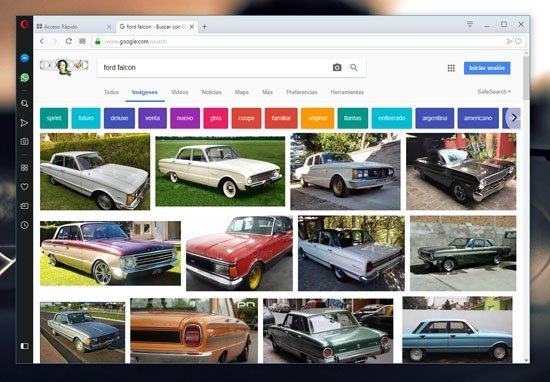Apply the enfierrado filter chip
The image size is (550, 382).
click(392, 118)
